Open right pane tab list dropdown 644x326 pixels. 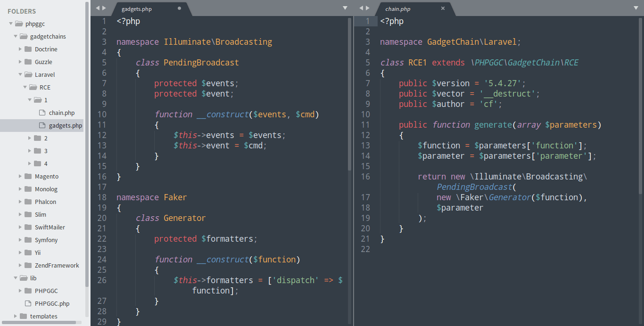[x=636, y=8]
